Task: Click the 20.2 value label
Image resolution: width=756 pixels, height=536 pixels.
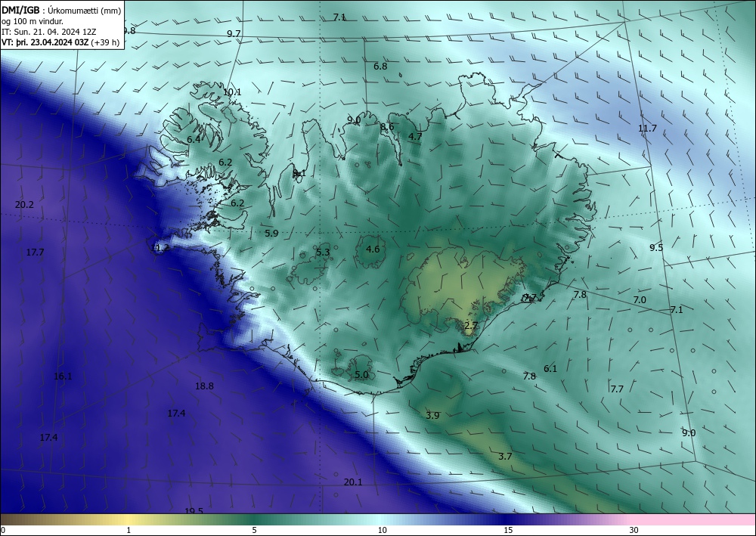Action: (x=24, y=205)
